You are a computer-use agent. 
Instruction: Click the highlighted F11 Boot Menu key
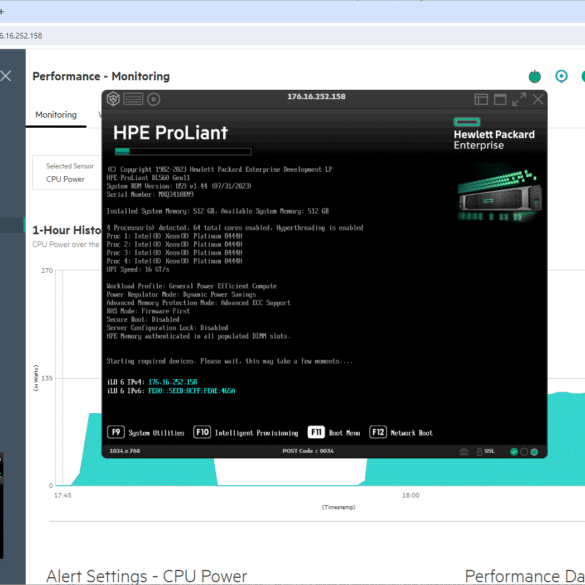point(316,432)
